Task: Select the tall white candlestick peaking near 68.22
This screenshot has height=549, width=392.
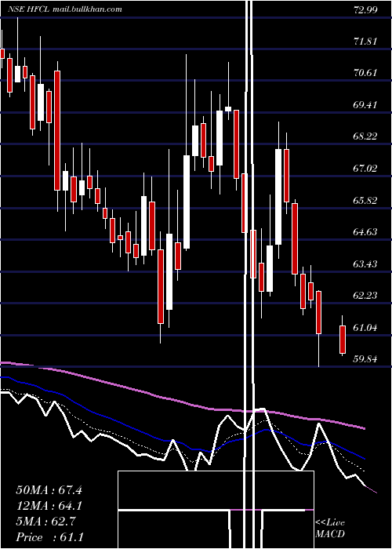Action: [278, 197]
